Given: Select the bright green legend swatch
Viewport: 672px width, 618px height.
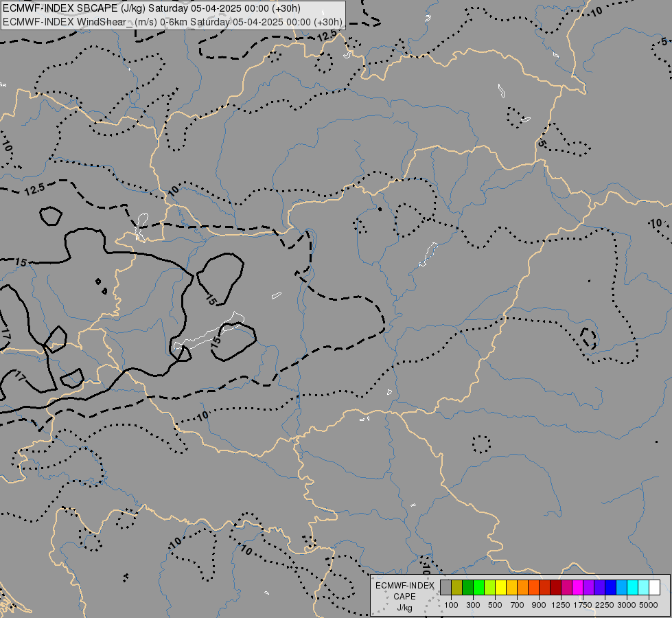Looking at the screenshot, I should click(x=478, y=587).
